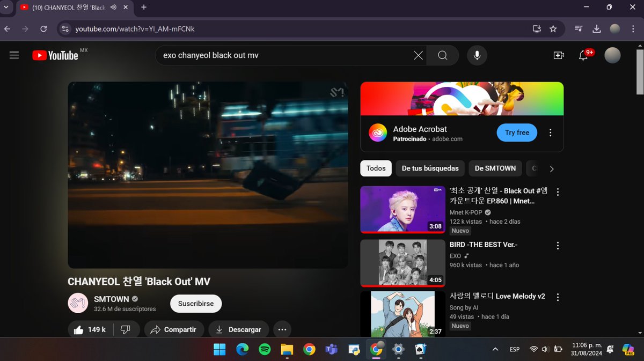The image size is (644, 361).
Task: Focus the Chrome address bar URL
Action: pyautogui.click(x=135, y=29)
